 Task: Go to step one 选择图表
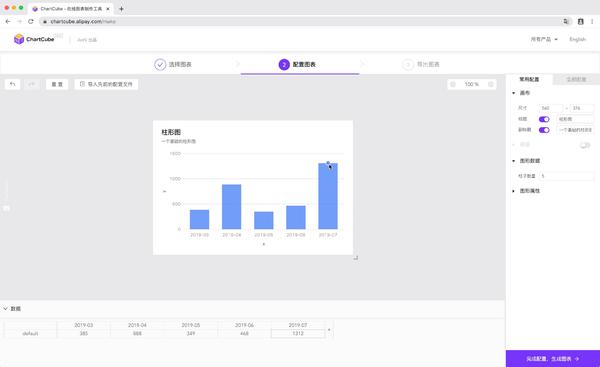(x=173, y=64)
